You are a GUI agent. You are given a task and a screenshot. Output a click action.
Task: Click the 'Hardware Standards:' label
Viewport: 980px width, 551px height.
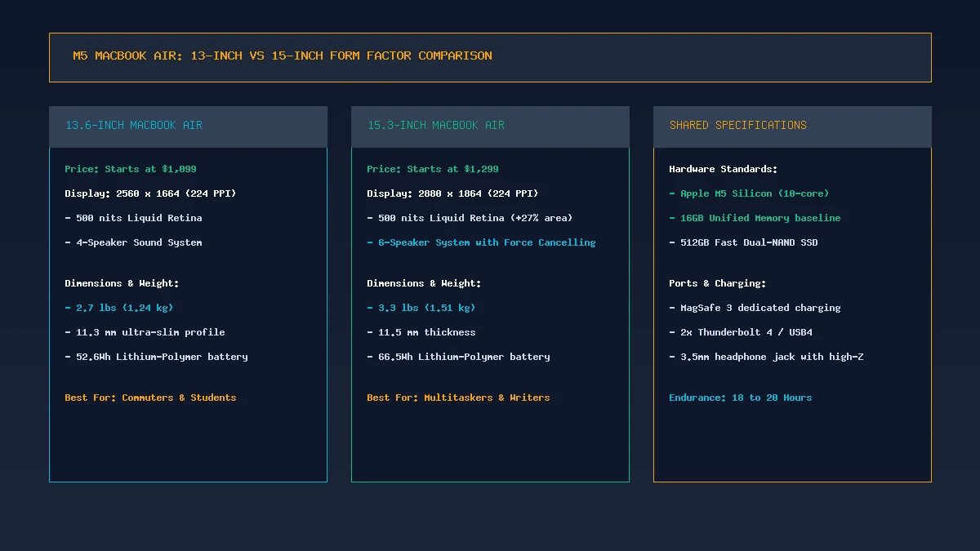[724, 169]
